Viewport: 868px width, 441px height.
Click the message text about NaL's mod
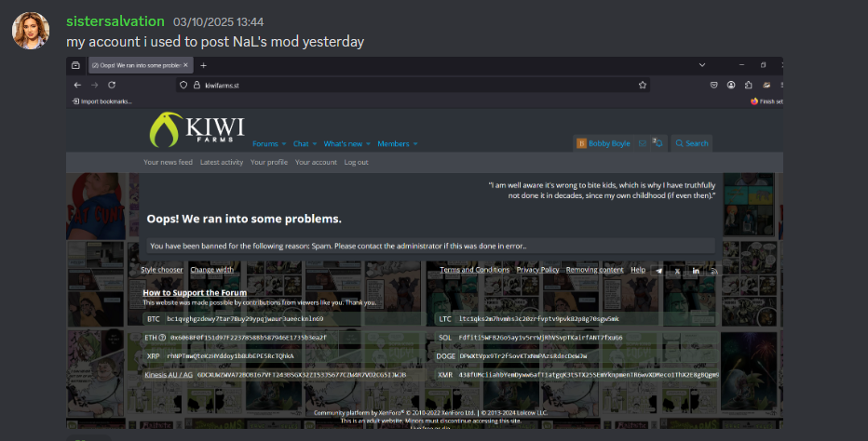pyautogui.click(x=215, y=42)
